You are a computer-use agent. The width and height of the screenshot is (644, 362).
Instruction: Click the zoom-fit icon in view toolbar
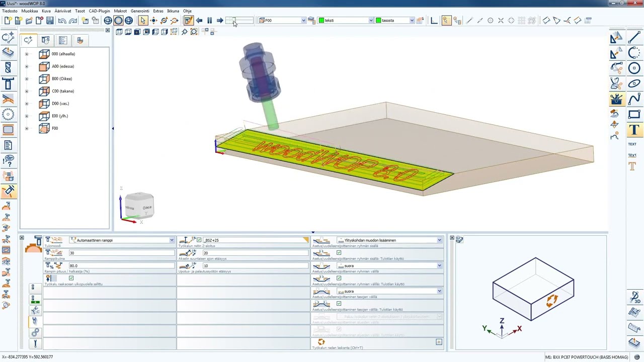(x=194, y=32)
